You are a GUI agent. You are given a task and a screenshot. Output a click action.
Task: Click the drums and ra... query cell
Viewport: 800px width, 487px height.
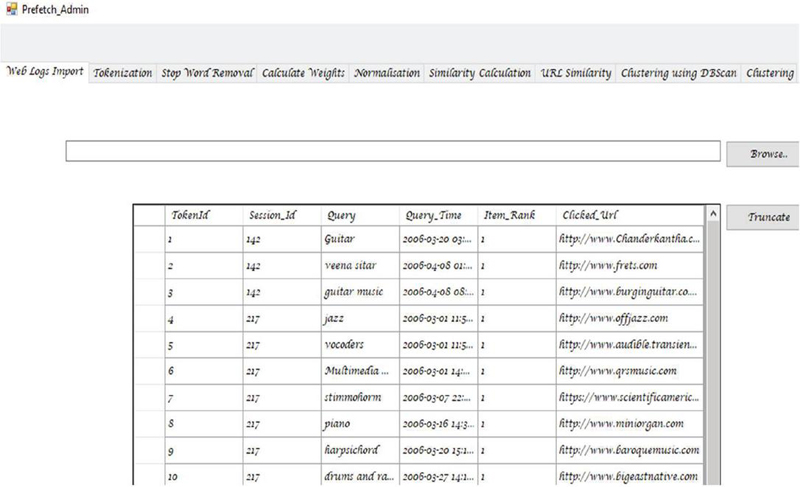pos(361,475)
